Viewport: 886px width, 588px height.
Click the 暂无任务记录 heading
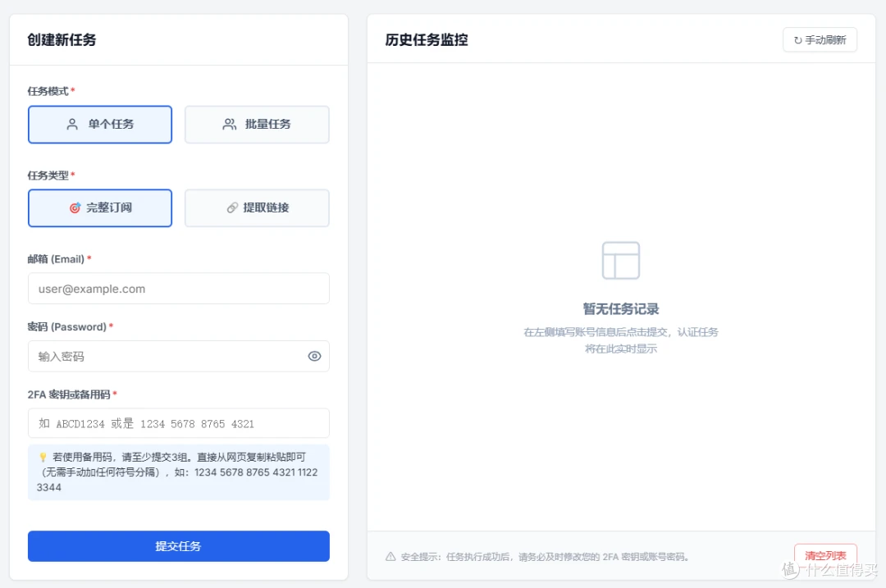[x=621, y=309]
